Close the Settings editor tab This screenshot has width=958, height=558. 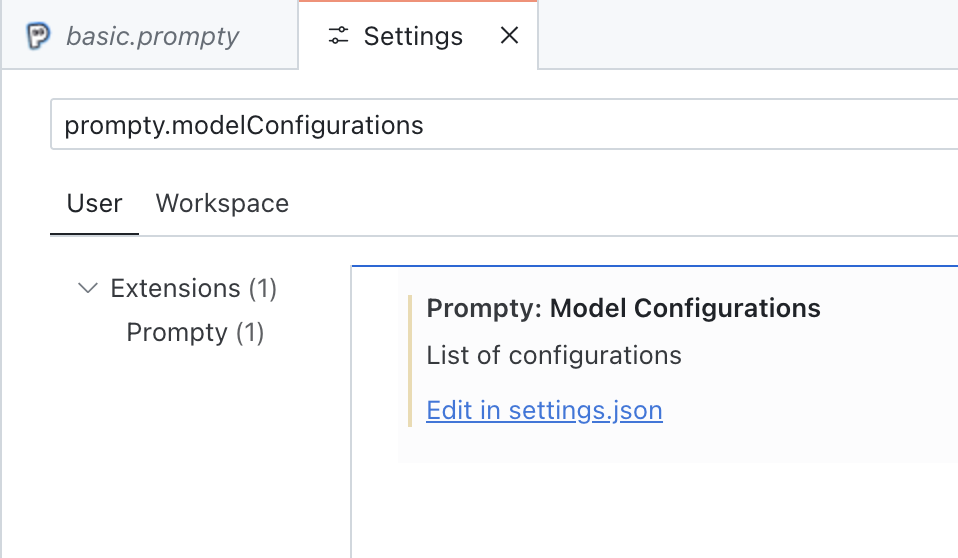point(509,36)
